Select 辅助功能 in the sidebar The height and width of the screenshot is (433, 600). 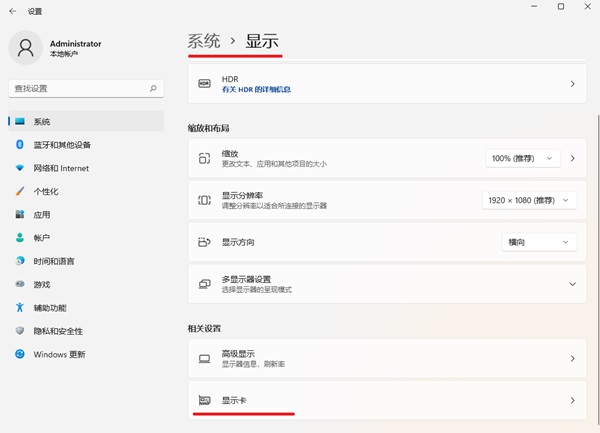coord(86,308)
